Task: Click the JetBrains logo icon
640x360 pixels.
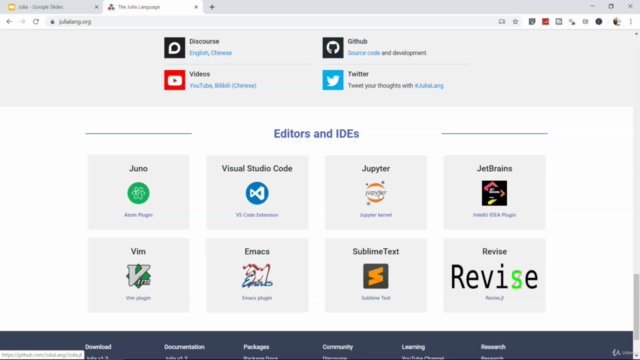Action: point(494,193)
